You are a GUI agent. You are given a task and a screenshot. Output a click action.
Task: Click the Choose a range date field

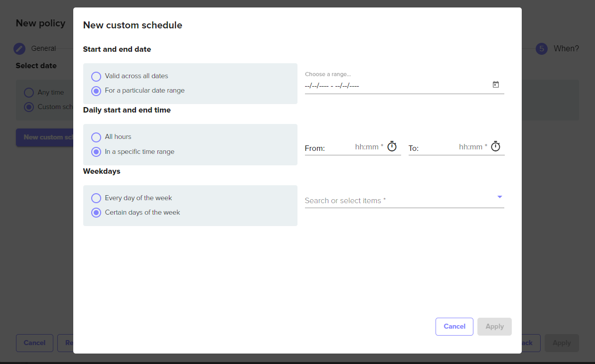coord(394,86)
